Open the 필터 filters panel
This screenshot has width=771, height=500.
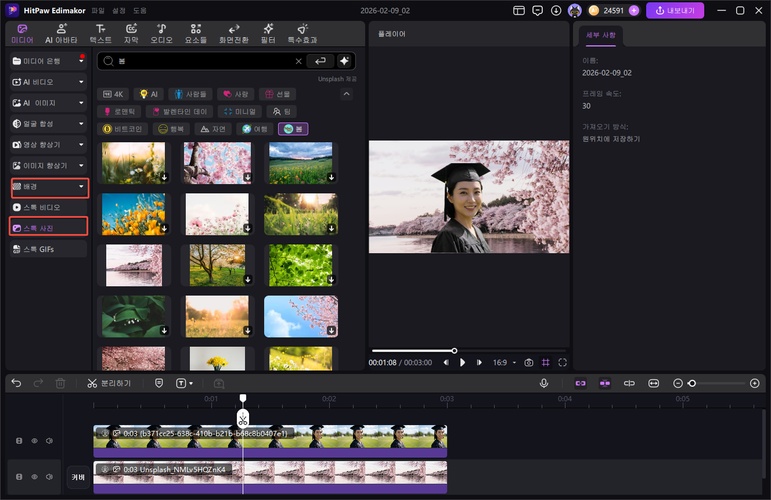click(x=268, y=33)
